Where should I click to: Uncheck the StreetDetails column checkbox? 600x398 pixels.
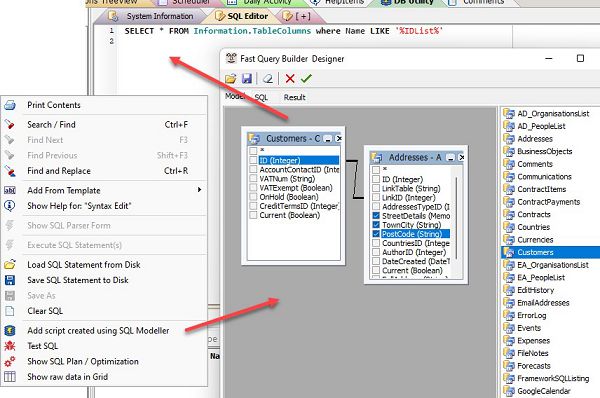(x=376, y=215)
